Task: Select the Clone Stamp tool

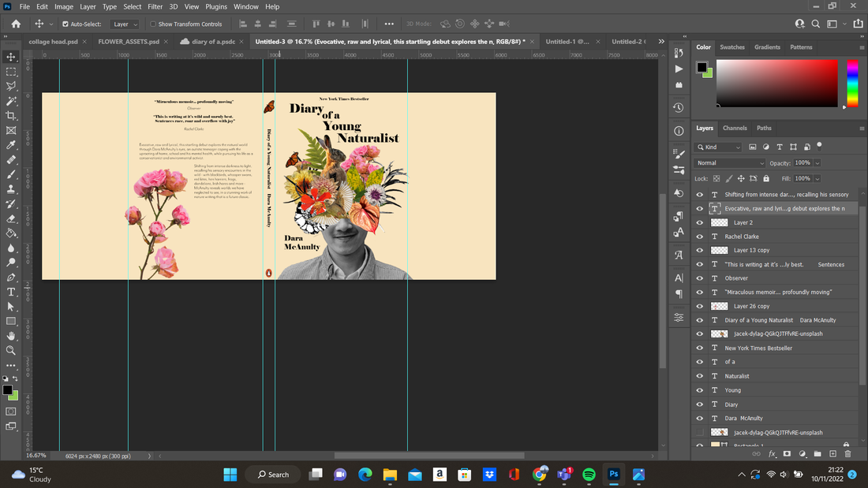Action: click(11, 189)
